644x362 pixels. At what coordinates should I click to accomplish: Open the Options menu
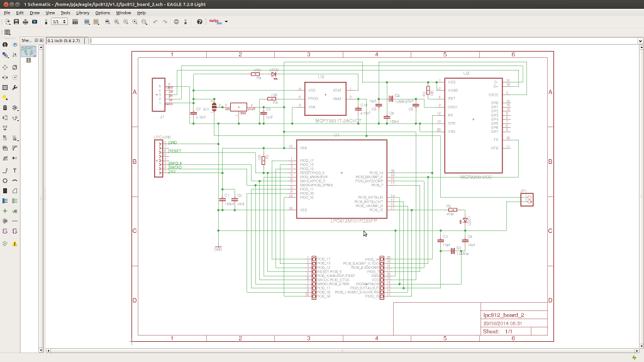[103, 13]
